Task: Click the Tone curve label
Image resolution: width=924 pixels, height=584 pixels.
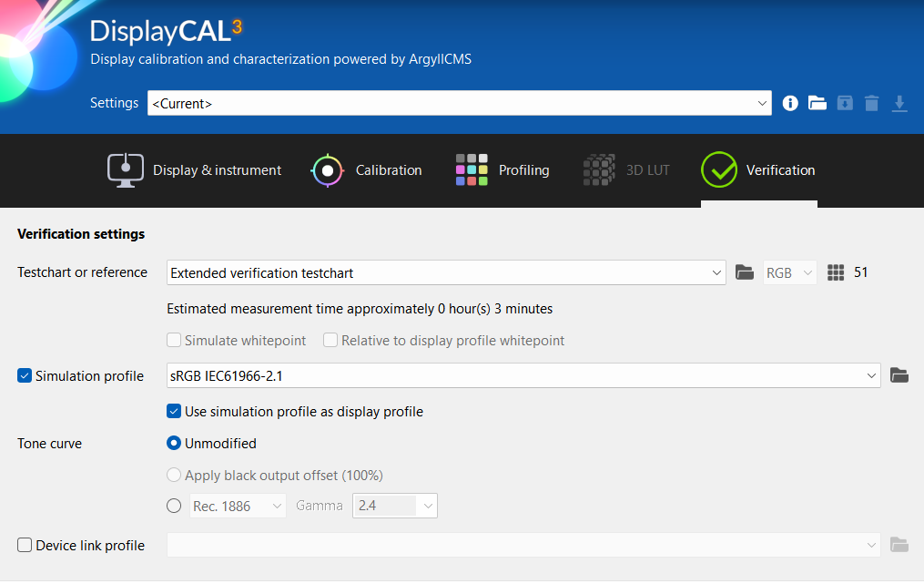Action: (49, 444)
